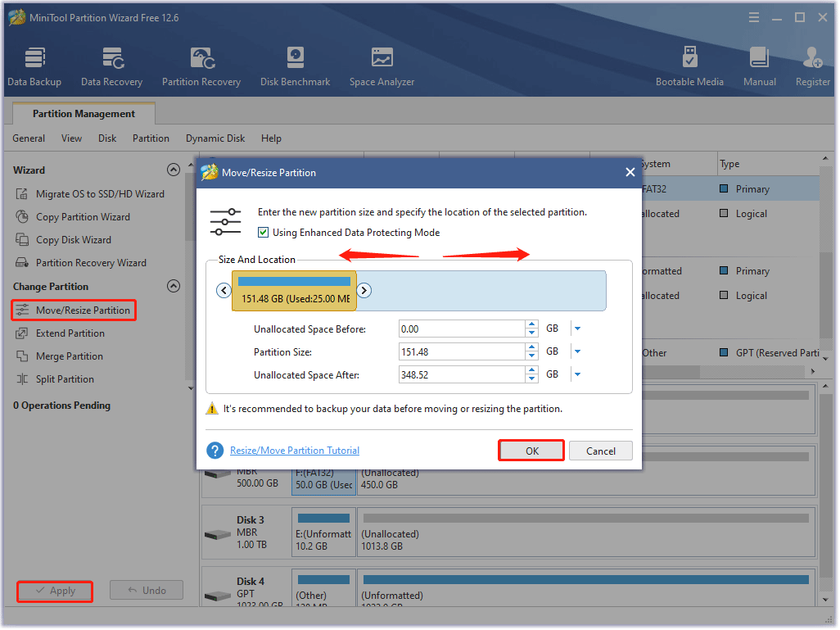Image resolution: width=840 pixels, height=630 pixels.
Task: Select Merge Partition in the sidebar
Action: click(70, 356)
